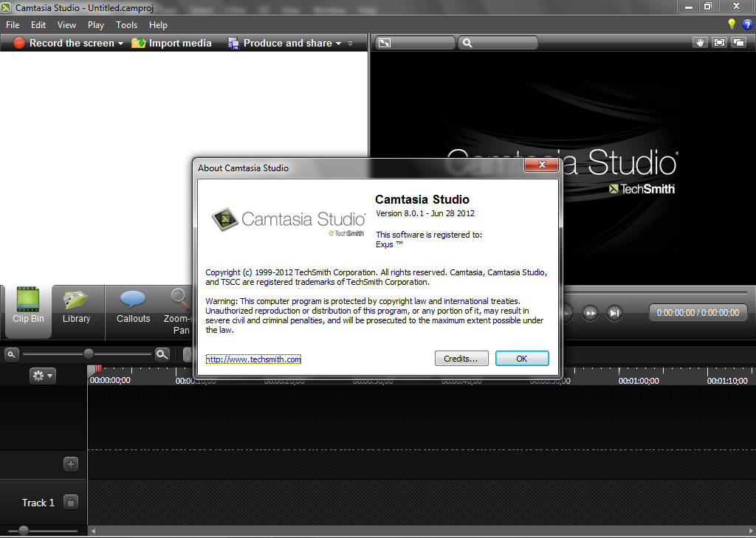Click the lightbulb tips icon
Viewport: 756px width, 538px height.
[x=732, y=24]
